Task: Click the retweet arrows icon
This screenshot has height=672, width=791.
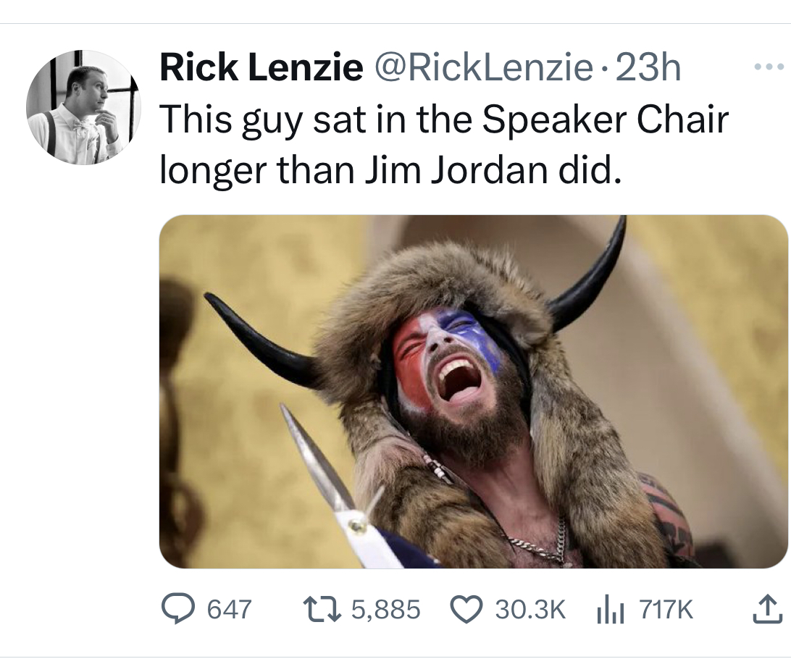Action: (322, 609)
